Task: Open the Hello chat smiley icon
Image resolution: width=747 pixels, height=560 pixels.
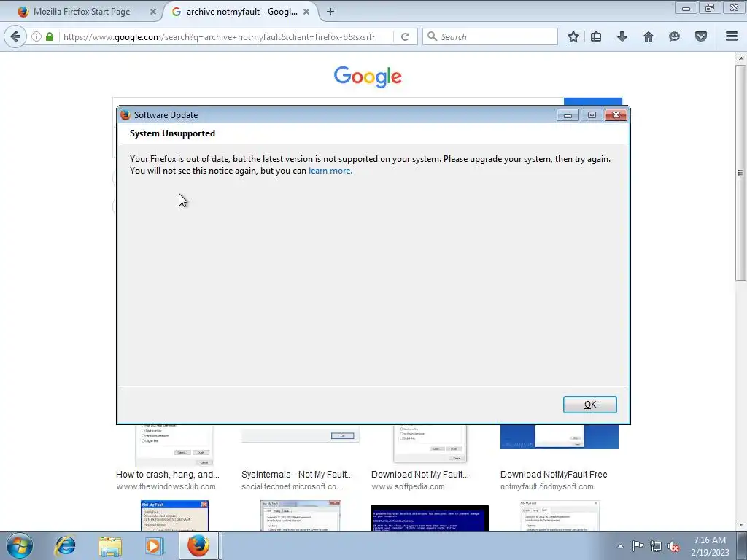Action: [674, 36]
